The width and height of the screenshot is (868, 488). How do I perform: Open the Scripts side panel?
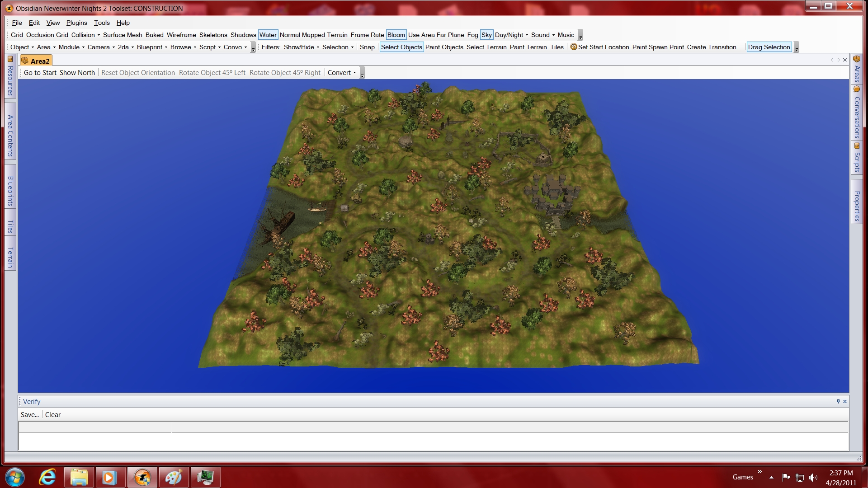point(856,158)
